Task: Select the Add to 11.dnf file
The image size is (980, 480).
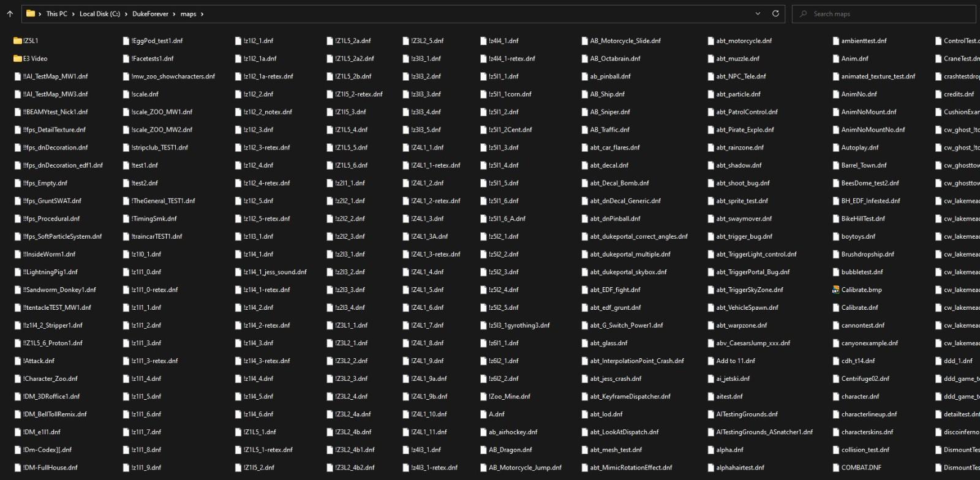Action: click(735, 361)
